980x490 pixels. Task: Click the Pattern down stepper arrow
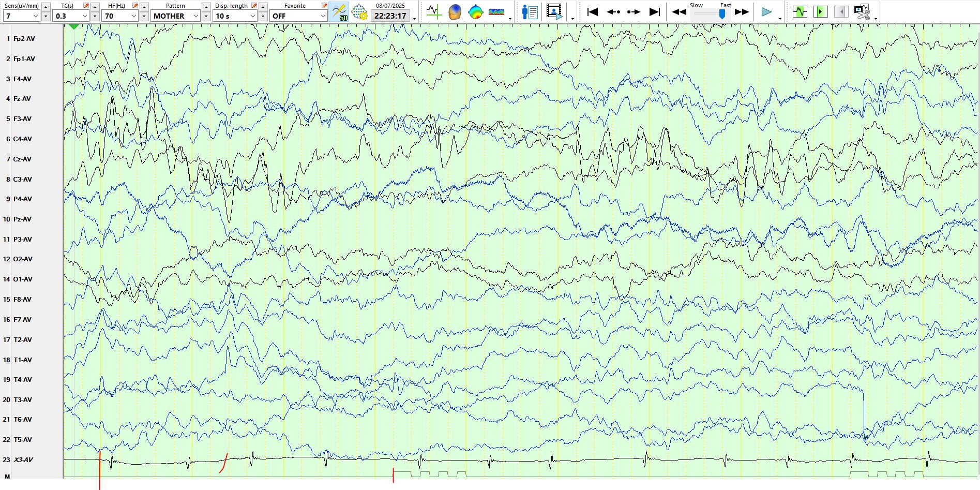point(206,16)
